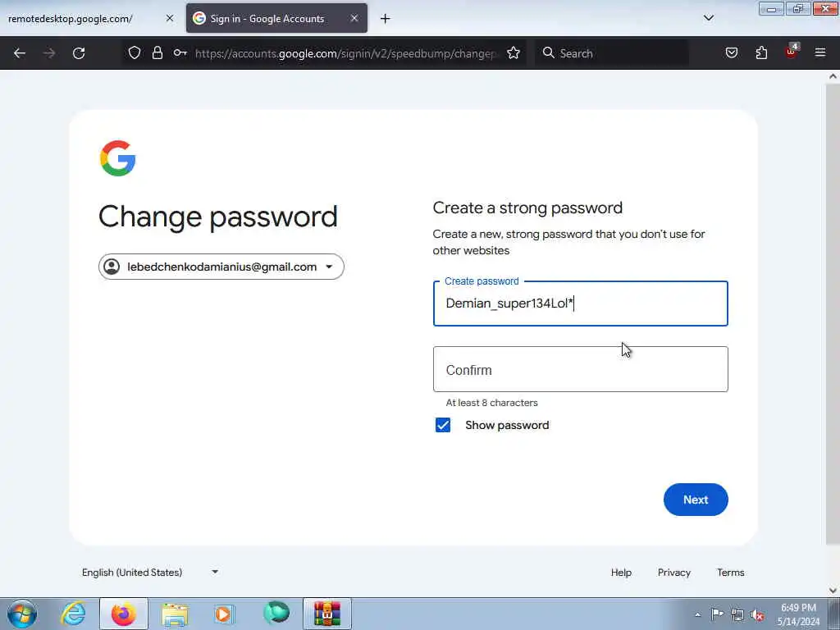
Task: Minimize the Firefox window
Action: coord(771,9)
